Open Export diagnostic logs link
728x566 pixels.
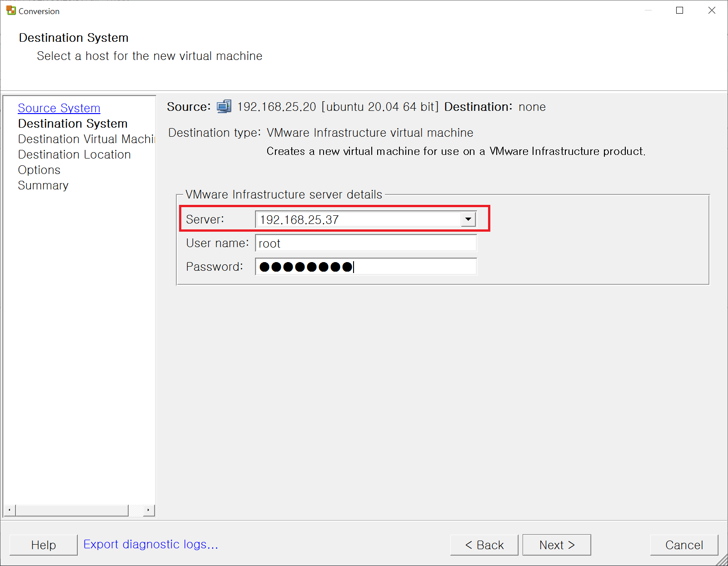[x=151, y=544]
